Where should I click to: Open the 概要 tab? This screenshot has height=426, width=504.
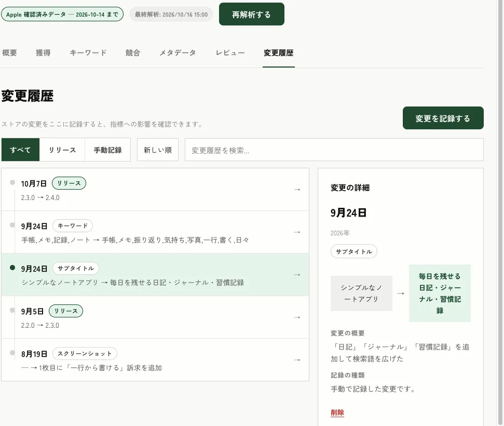pos(10,53)
